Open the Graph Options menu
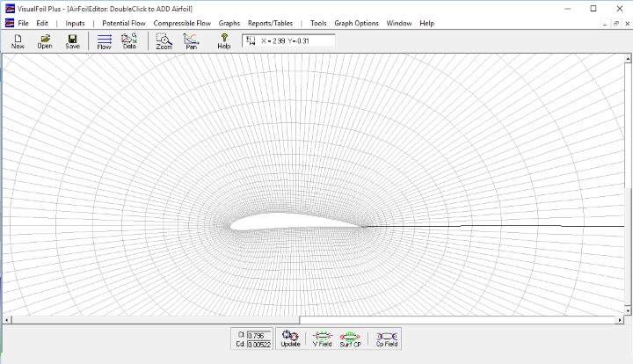 coord(356,23)
